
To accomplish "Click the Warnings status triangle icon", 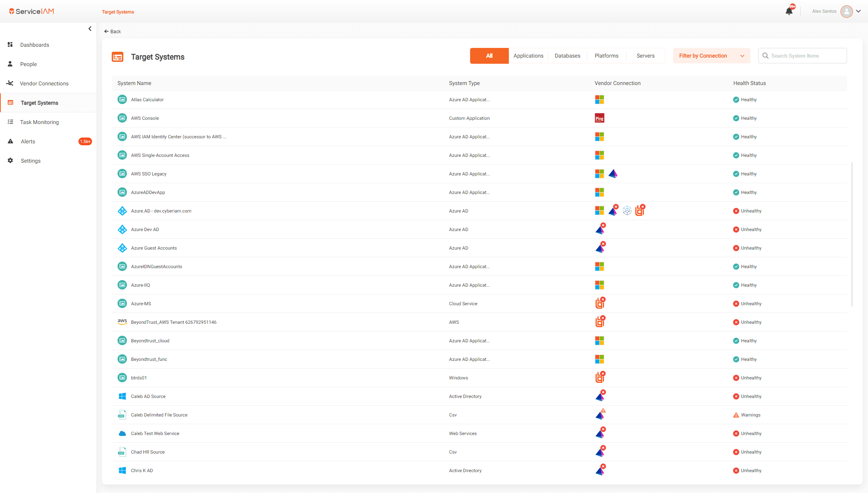I will pos(736,415).
